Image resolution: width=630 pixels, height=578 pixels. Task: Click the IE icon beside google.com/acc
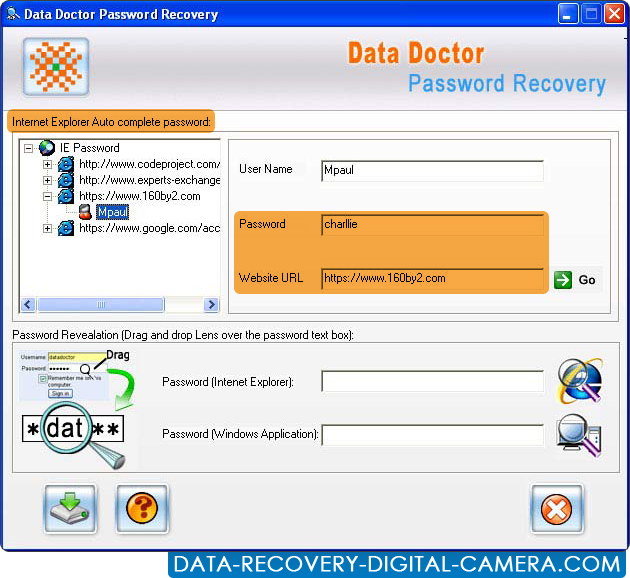point(65,228)
